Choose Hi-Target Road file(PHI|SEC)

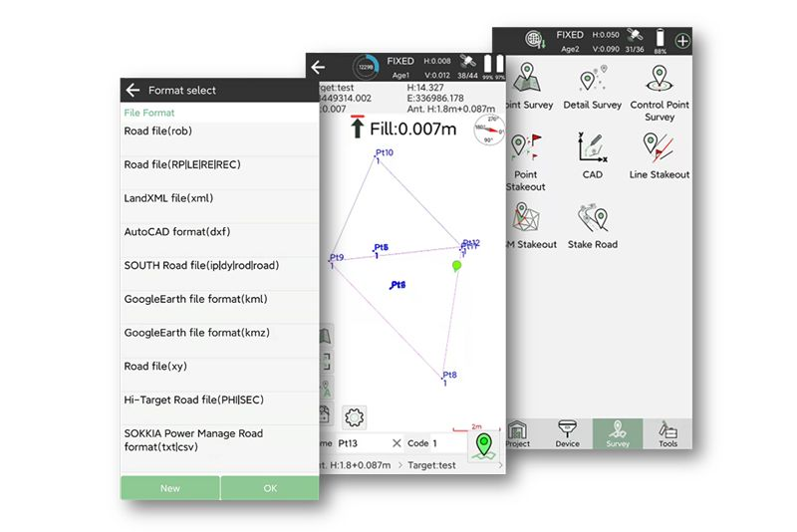pyautogui.click(x=219, y=407)
